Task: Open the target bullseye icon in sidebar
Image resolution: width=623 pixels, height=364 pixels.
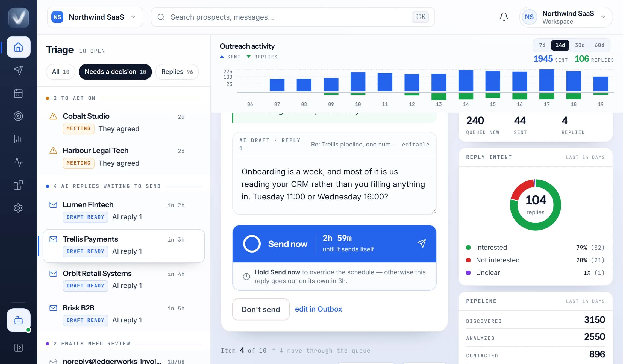Action: tap(18, 116)
